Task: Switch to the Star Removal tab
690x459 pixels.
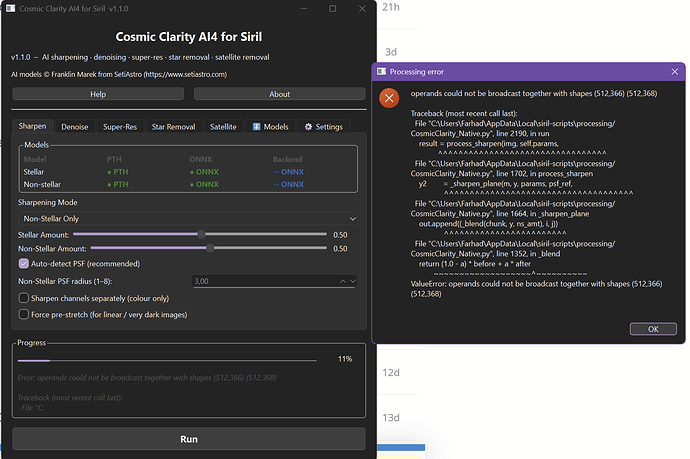Action: click(x=173, y=127)
